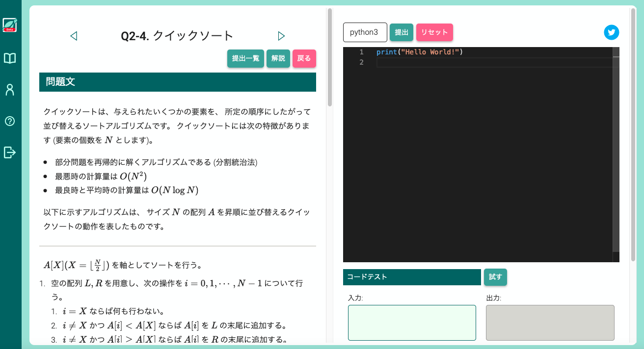This screenshot has height=349, width=644.
Task: Click inside the 入力 input box
Action: coord(411,323)
